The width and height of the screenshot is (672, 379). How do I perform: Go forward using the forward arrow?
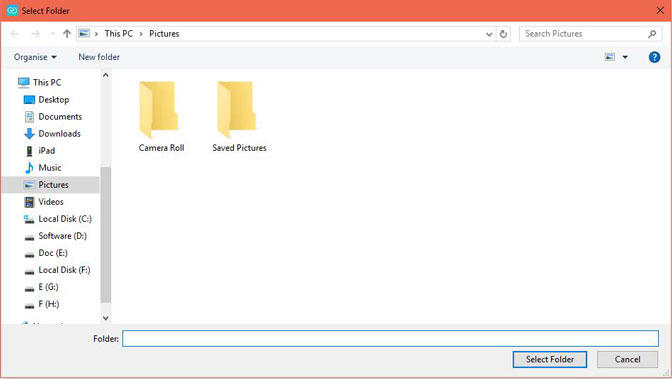(x=36, y=33)
